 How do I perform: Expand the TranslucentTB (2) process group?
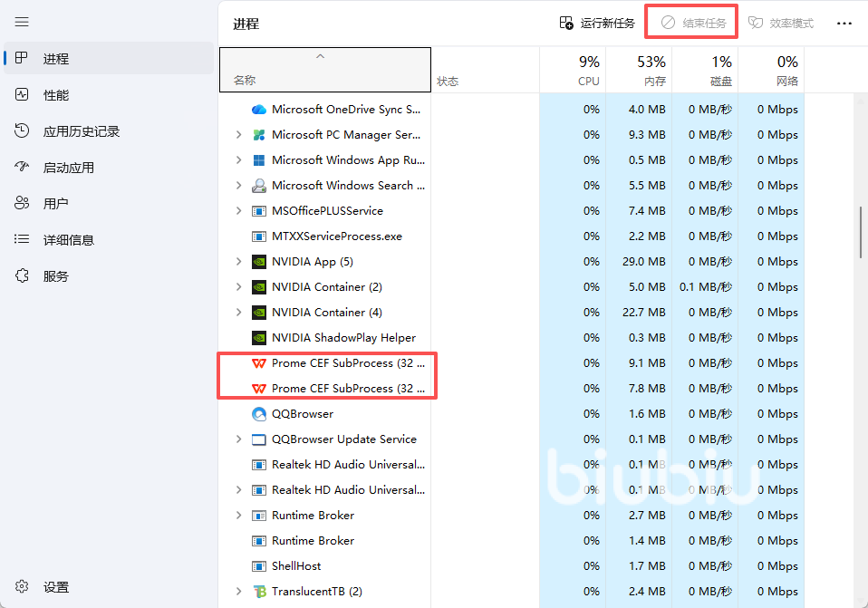click(238, 592)
